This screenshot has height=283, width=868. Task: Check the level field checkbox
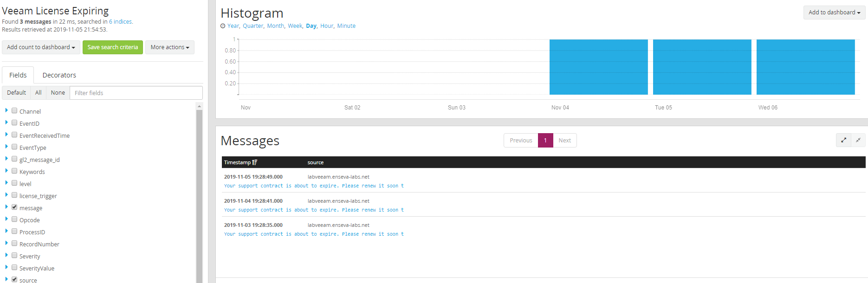pos(14,183)
